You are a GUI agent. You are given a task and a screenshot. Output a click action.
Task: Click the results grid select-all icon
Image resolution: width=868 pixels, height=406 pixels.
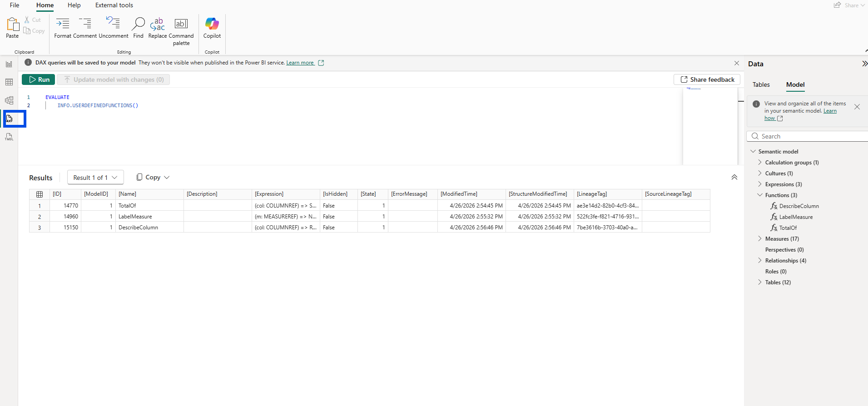(40, 194)
